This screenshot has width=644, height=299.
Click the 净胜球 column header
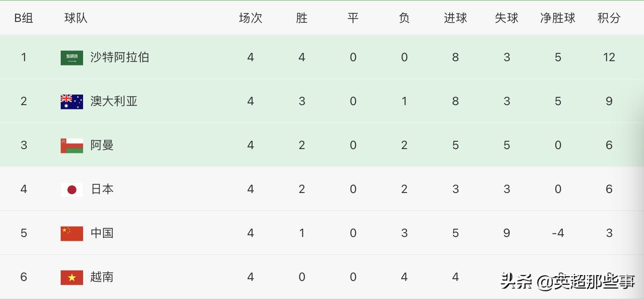point(557,18)
